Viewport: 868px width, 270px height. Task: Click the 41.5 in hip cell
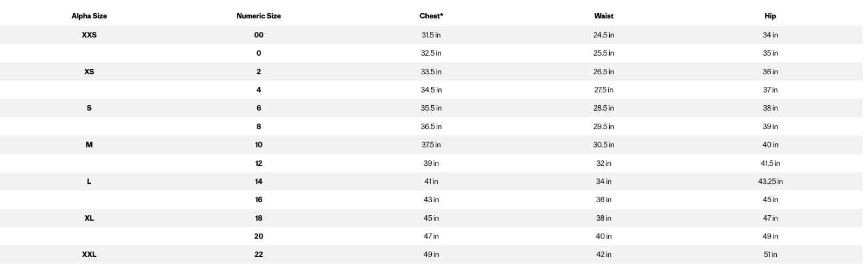click(x=770, y=163)
